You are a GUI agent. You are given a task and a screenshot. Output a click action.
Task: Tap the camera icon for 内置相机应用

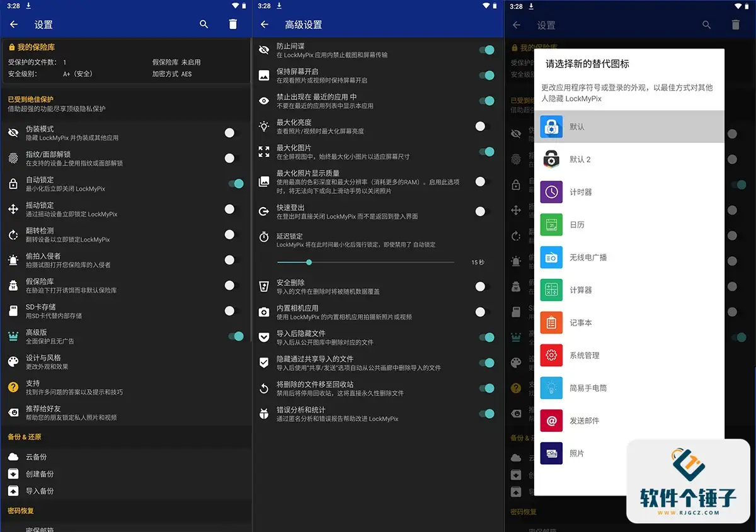coord(264,312)
